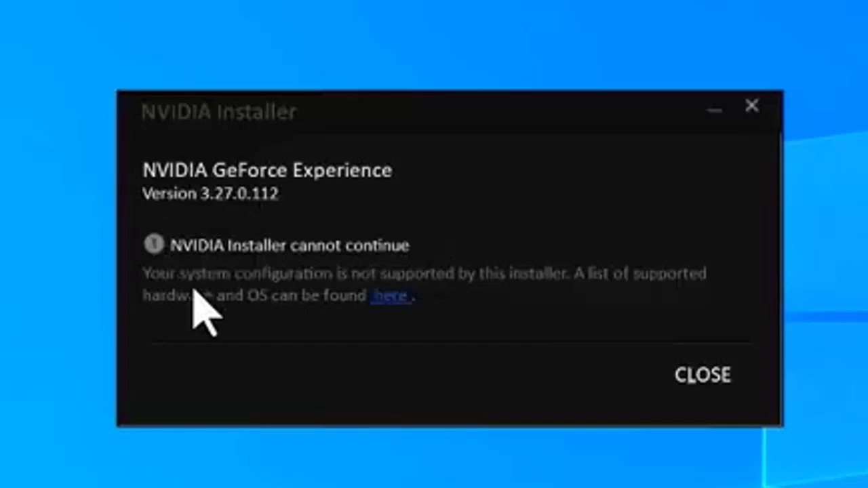This screenshot has width=868, height=488.
Task: Select the 'NVIDIA GeForce Experience' heading
Action: click(267, 169)
